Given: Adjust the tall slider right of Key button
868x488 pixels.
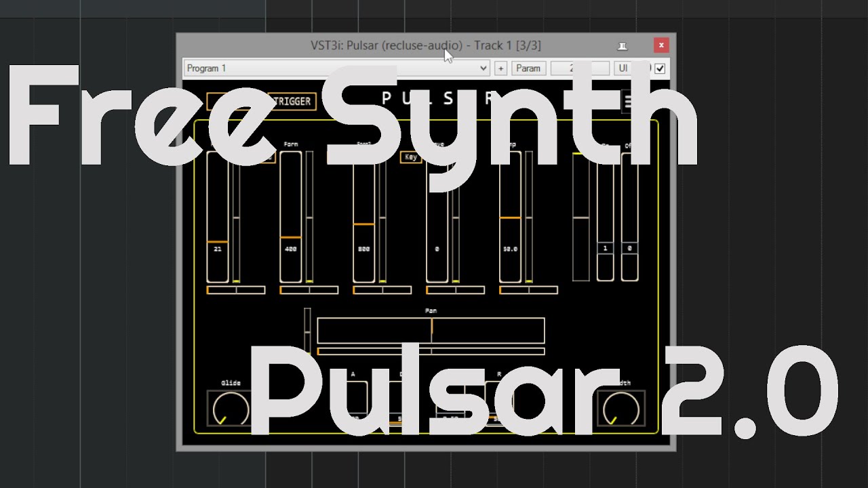Looking at the screenshot, I should click(x=437, y=216).
